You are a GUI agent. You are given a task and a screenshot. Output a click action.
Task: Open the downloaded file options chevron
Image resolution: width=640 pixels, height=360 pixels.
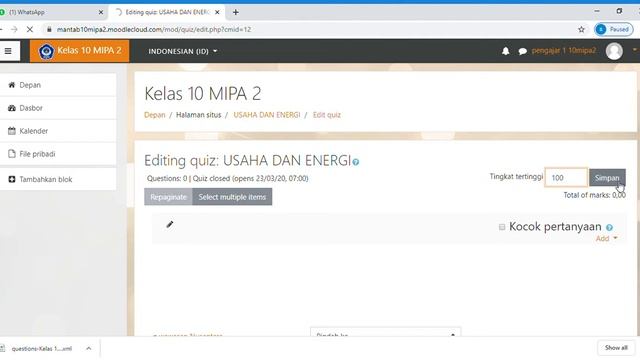point(89,348)
